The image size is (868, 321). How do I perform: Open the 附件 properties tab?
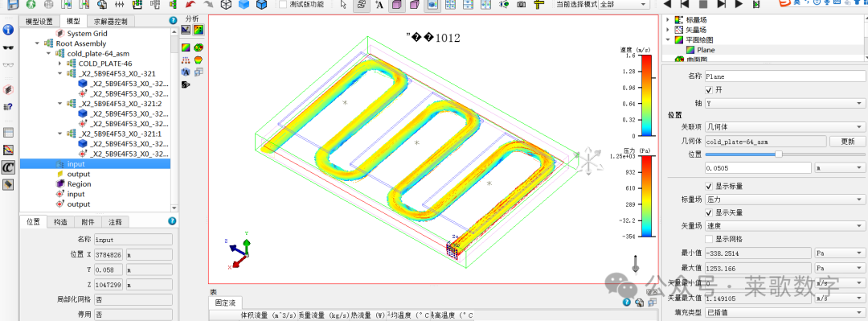pyautogui.click(x=88, y=222)
